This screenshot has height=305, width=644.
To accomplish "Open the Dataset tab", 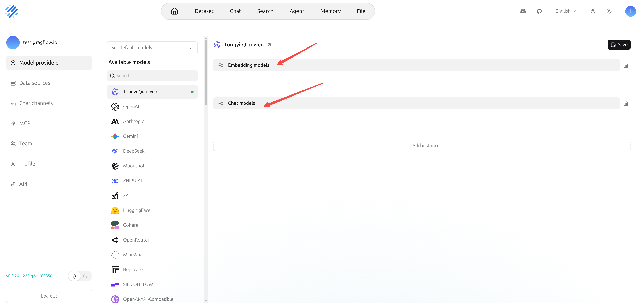I will pyautogui.click(x=204, y=11).
